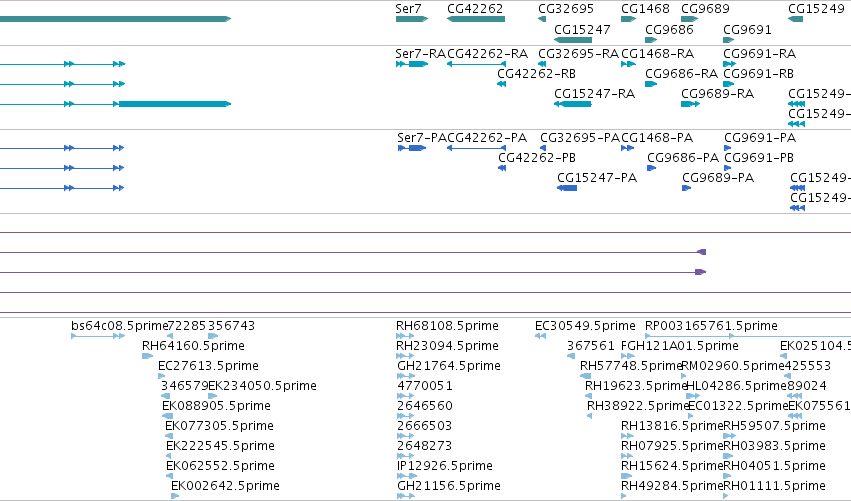
Task: Click the long teal gene arrow at top left
Action: 115,19
